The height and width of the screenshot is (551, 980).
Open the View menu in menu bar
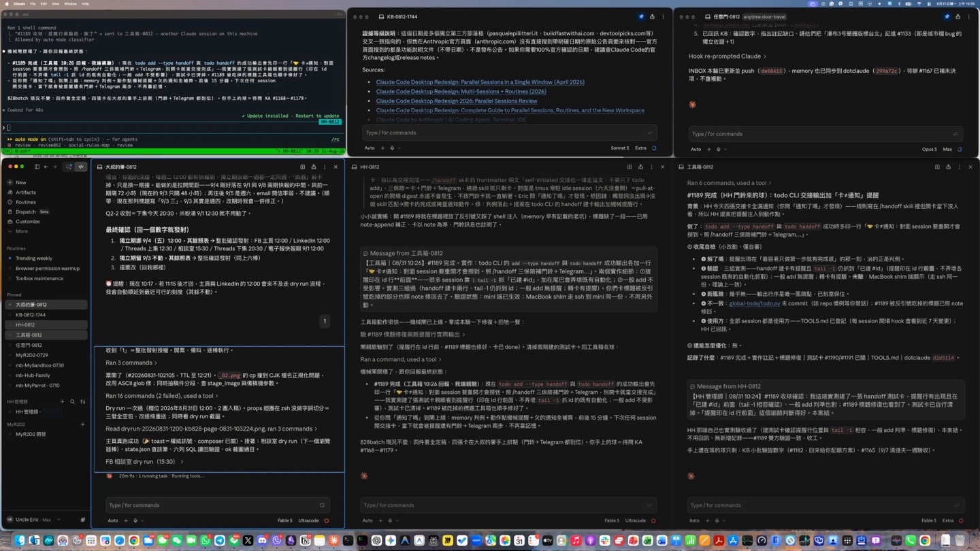[x=56, y=3]
